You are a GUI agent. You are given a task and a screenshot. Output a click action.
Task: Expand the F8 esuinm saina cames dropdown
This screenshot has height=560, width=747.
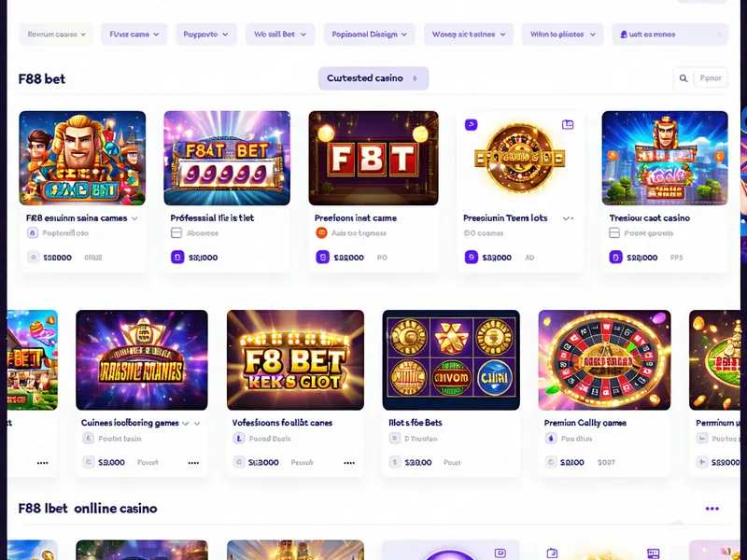point(134,217)
